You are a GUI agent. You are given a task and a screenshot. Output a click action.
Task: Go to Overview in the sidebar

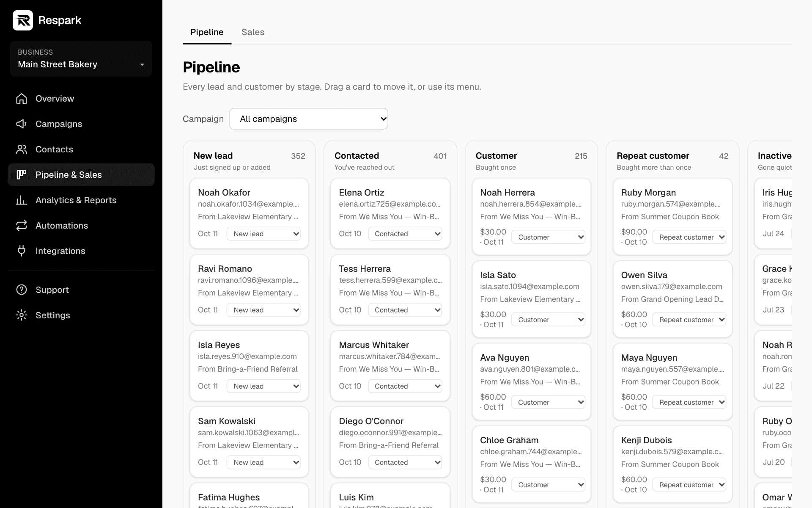(x=81, y=99)
